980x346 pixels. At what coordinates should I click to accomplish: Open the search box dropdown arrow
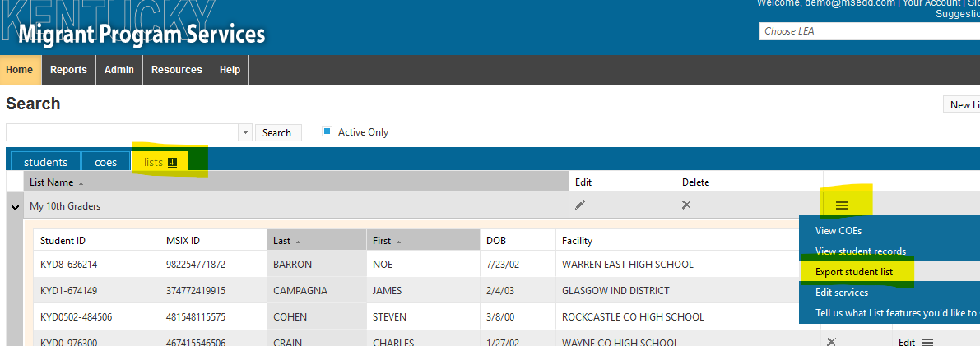pos(245,132)
